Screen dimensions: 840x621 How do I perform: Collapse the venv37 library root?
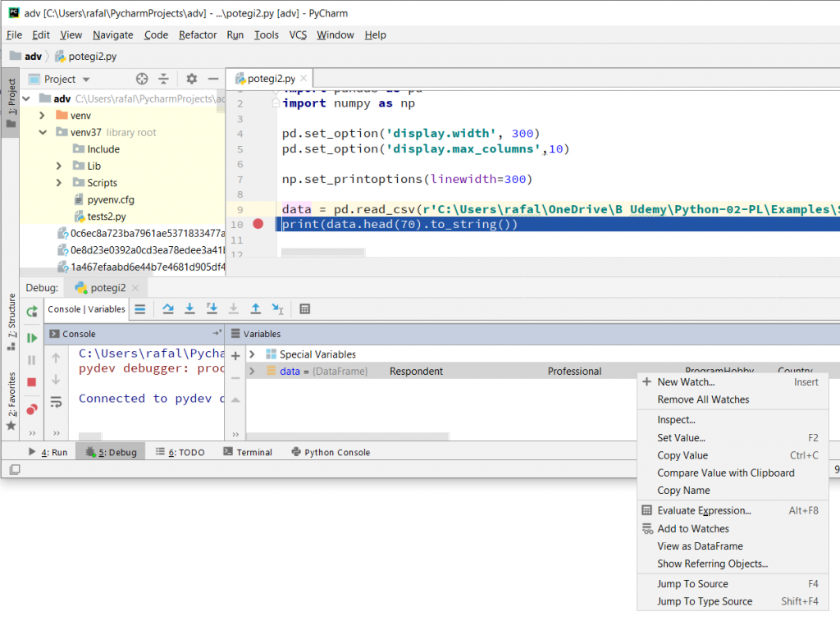pos(43,132)
